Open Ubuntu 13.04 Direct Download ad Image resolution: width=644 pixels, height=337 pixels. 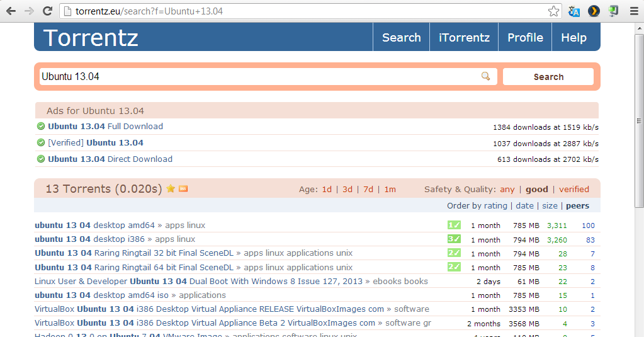coord(110,159)
